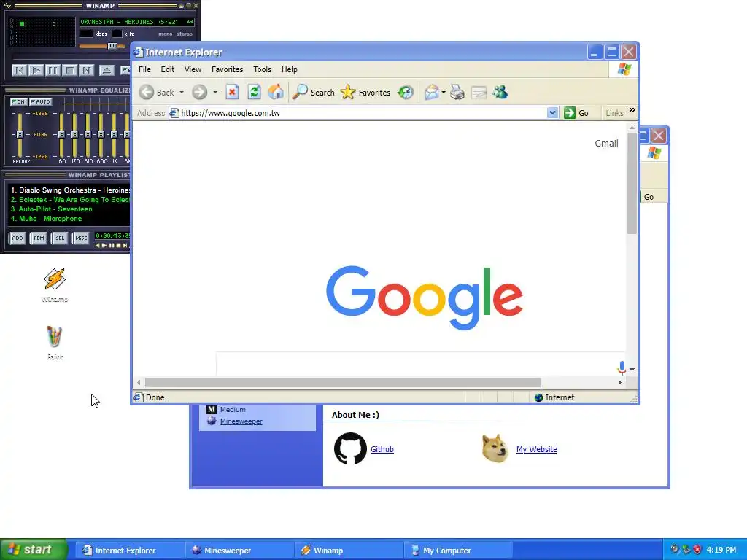Click the Forward arrow in Internet Explorer
Viewport: 747px width, 560px height.
pyautogui.click(x=200, y=92)
